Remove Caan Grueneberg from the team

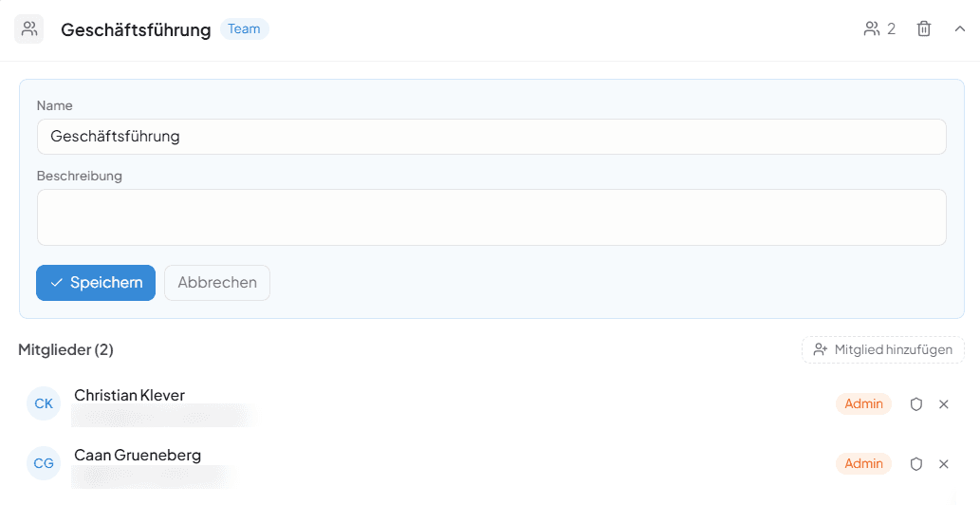click(x=944, y=464)
